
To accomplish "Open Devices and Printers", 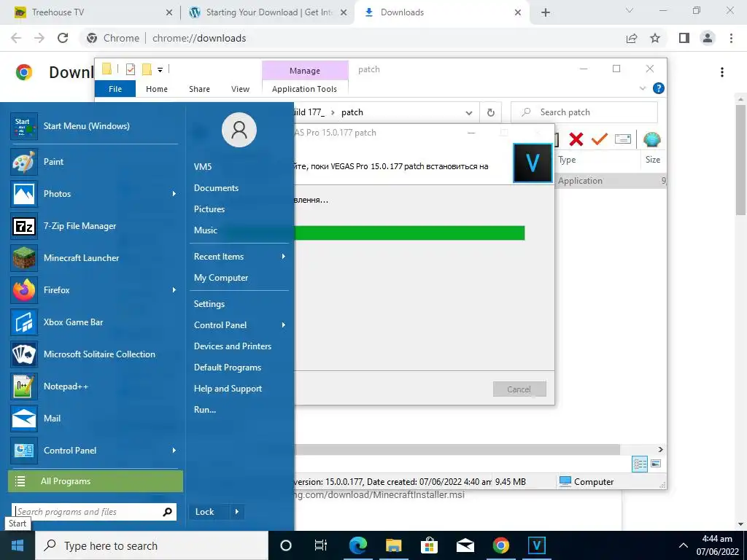I will pos(233,346).
